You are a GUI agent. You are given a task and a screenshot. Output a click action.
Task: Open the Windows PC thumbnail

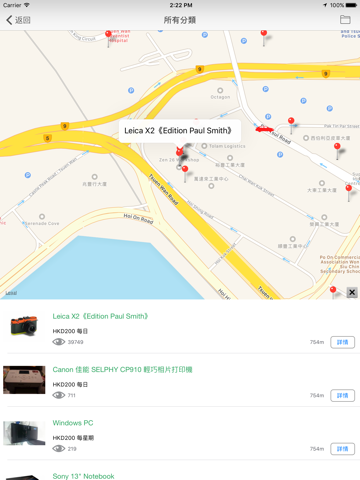(x=24, y=433)
